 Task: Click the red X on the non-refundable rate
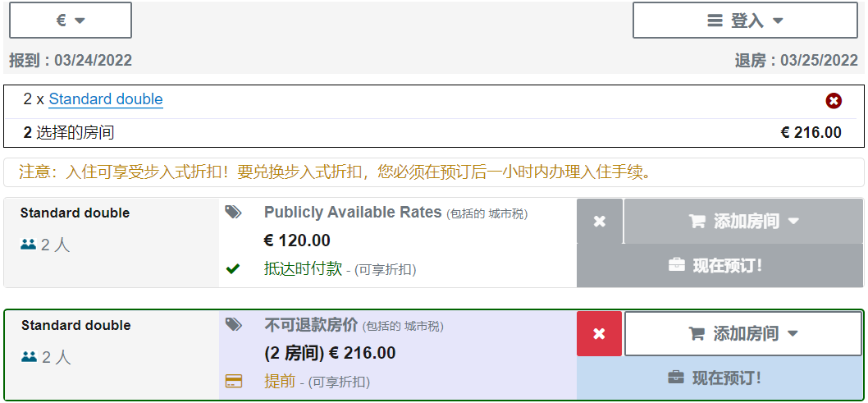(600, 333)
